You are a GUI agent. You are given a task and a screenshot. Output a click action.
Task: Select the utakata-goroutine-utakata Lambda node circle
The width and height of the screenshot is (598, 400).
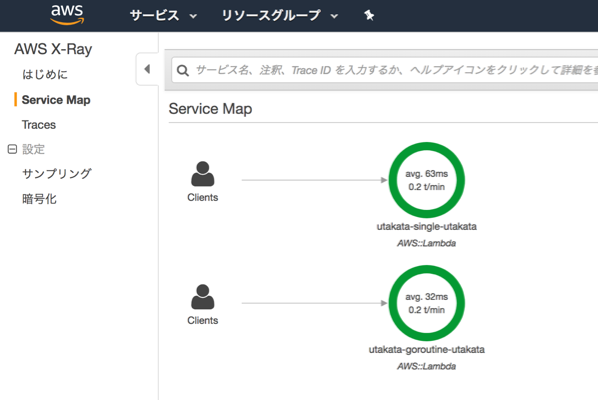[426, 303]
